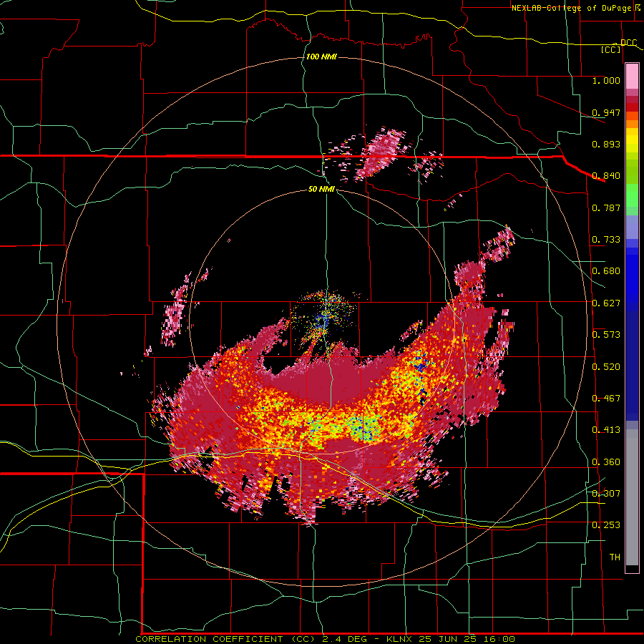This screenshot has height=644, width=644.
Task: Select the 0.360 scale value
Action: (x=606, y=462)
